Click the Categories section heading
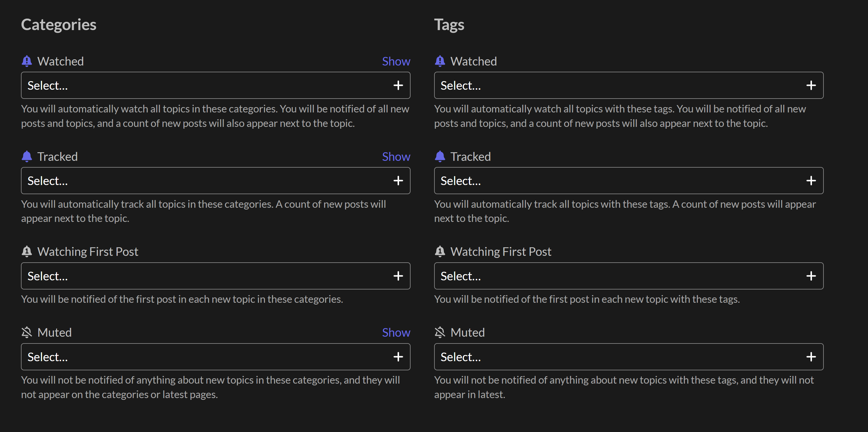The image size is (868, 432). coord(59,24)
